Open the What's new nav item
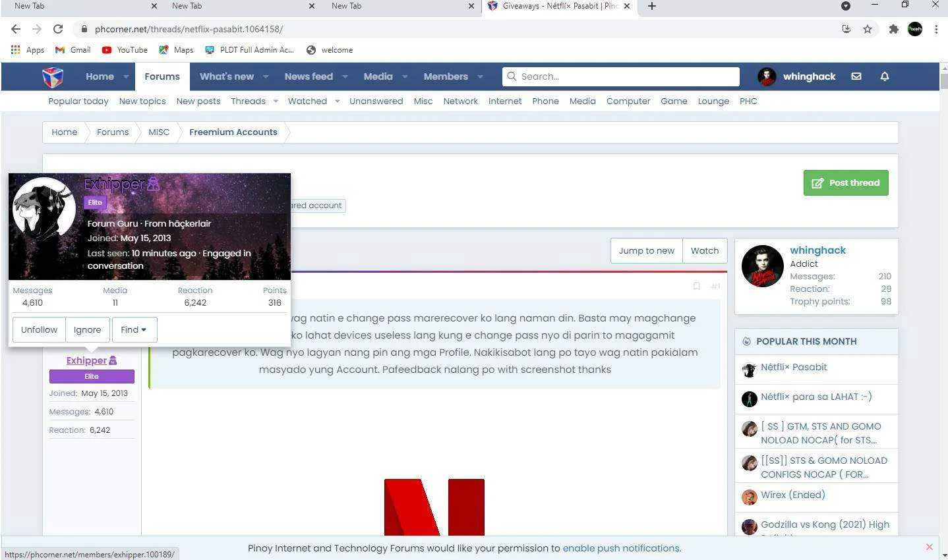948x560 pixels. point(227,76)
